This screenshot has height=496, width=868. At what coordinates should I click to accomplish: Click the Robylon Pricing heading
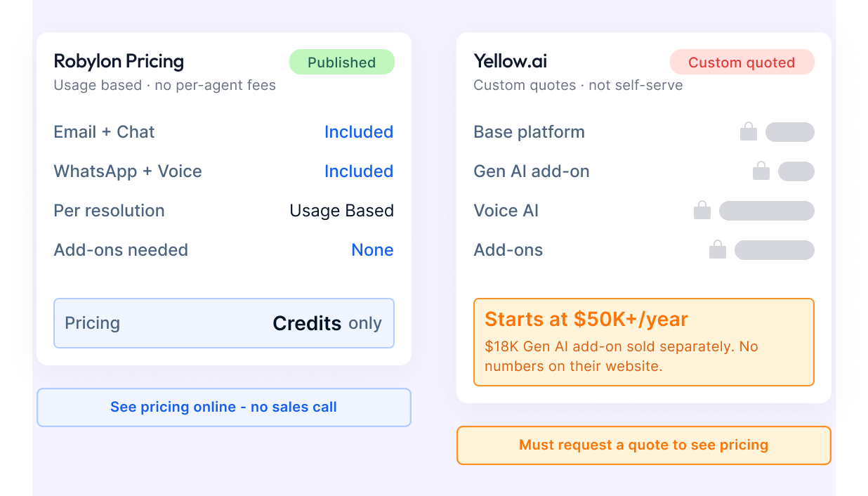coord(119,61)
